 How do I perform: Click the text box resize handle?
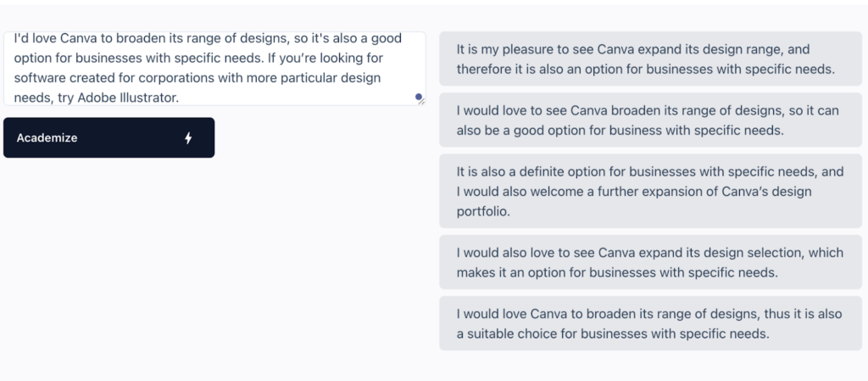pos(423,101)
